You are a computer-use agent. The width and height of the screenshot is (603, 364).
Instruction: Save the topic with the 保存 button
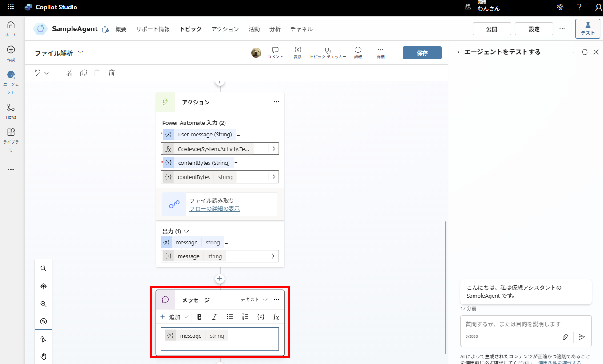(422, 52)
